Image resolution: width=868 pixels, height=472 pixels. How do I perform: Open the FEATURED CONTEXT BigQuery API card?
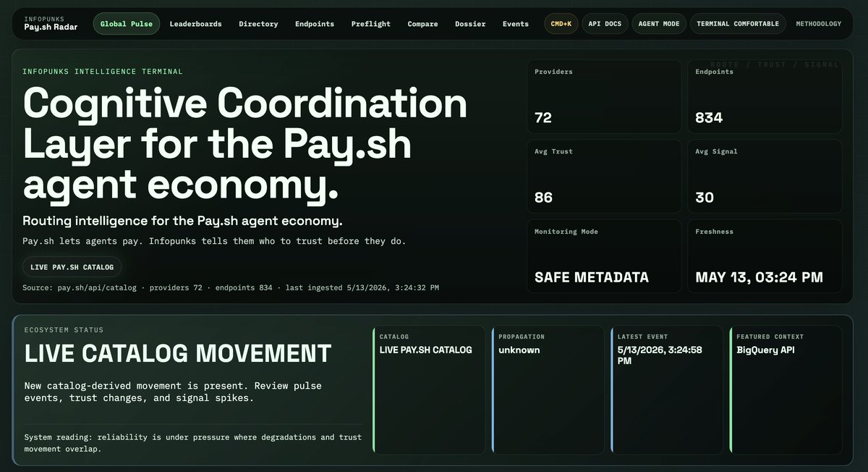[x=786, y=390]
